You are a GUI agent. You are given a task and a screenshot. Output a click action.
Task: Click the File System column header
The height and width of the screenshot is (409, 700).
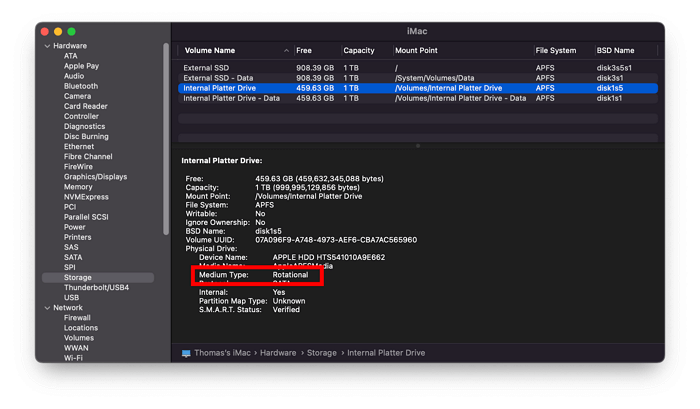tap(555, 50)
